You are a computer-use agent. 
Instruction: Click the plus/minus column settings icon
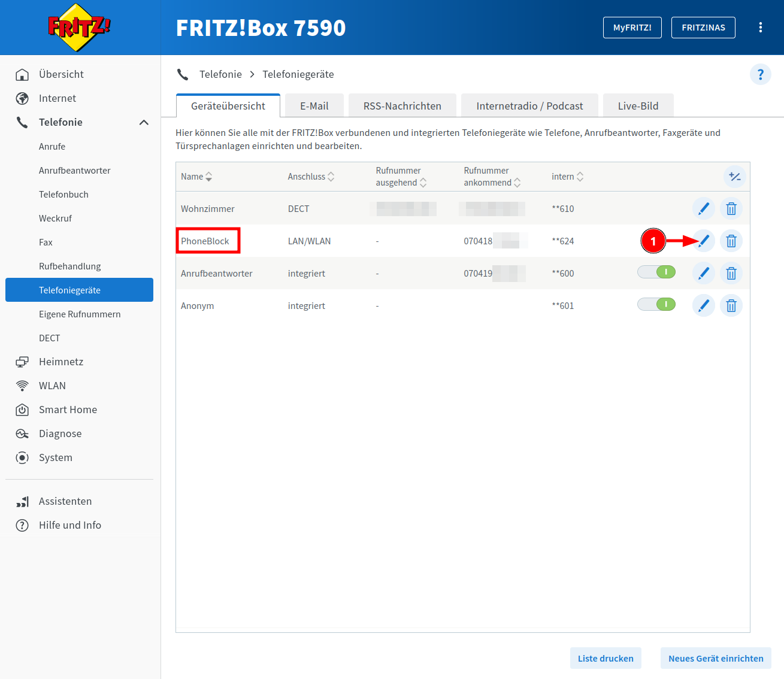(734, 177)
